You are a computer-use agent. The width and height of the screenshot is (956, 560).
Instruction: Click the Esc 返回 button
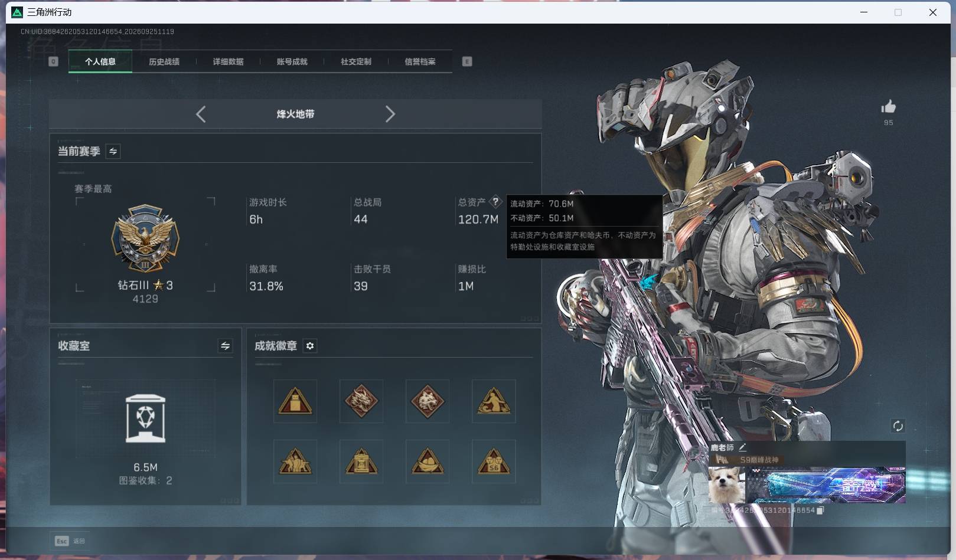pos(70,541)
